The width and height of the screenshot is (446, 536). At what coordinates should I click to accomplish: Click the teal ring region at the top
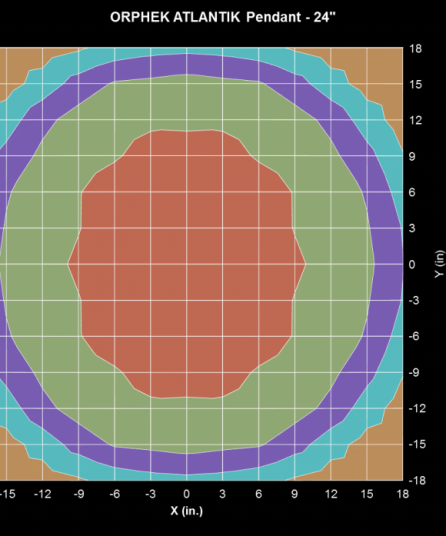click(186, 51)
